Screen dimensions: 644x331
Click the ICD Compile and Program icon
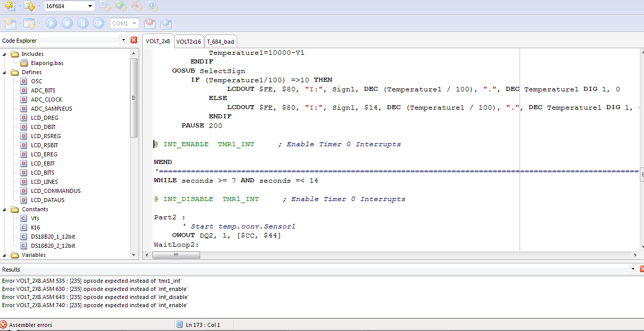pos(29,23)
